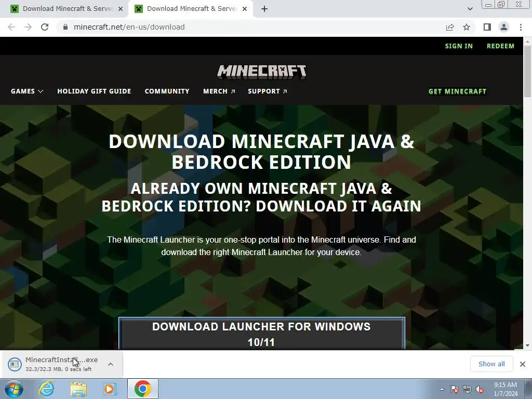532x399 pixels.
Task: Click the Get Minecraft link
Action: click(x=457, y=91)
